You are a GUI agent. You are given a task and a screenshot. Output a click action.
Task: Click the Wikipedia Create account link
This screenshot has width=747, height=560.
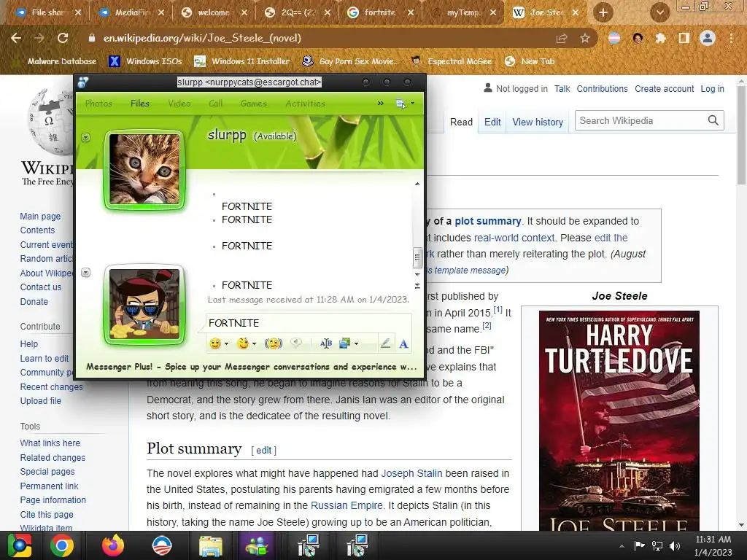(x=664, y=88)
